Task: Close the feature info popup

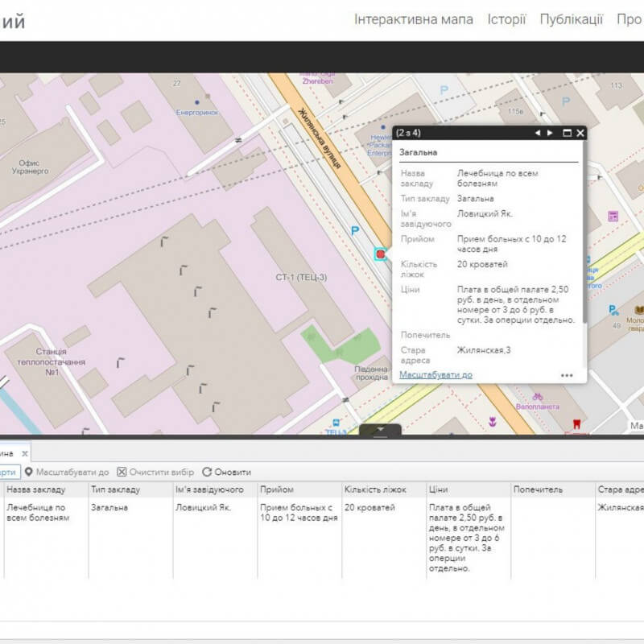Action: 580,133
